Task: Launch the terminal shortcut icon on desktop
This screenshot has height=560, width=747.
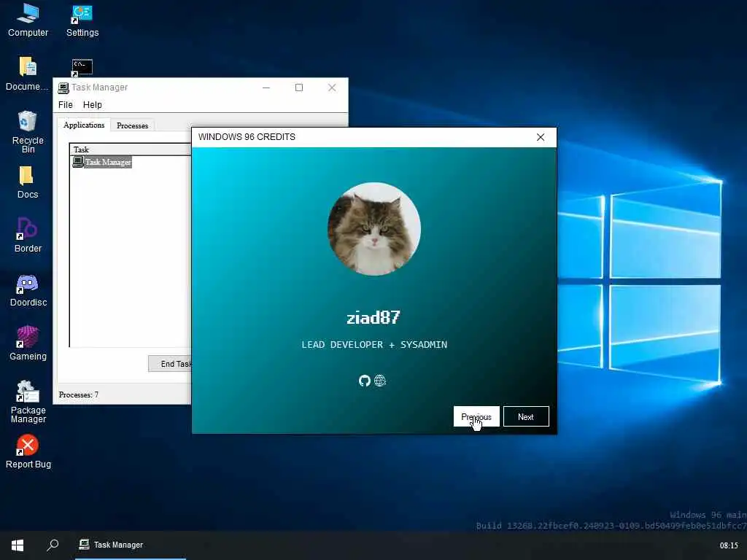Action: [x=82, y=68]
